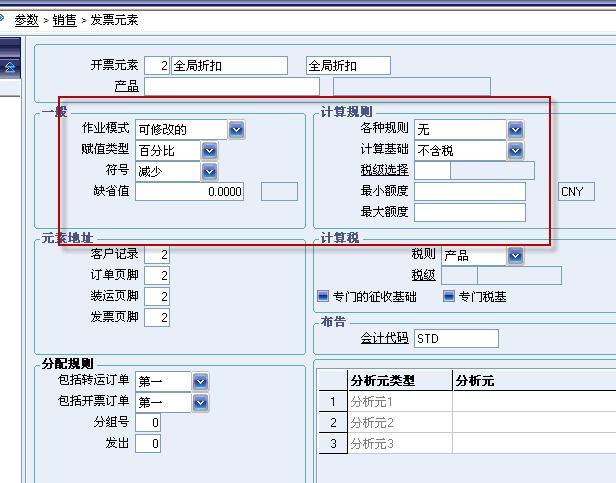Click the 缺省值 input field
The image size is (616, 483).
[x=189, y=191]
